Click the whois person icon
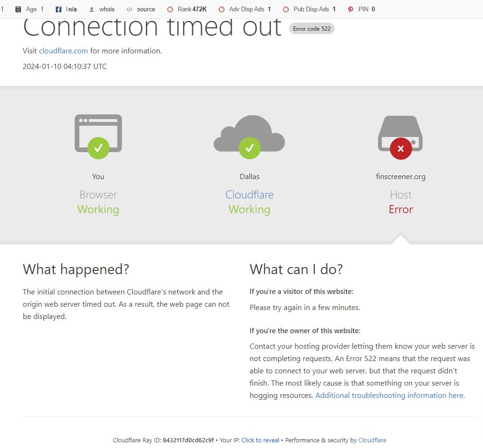Viewport: 483px width, 448px height. pyautogui.click(x=92, y=9)
